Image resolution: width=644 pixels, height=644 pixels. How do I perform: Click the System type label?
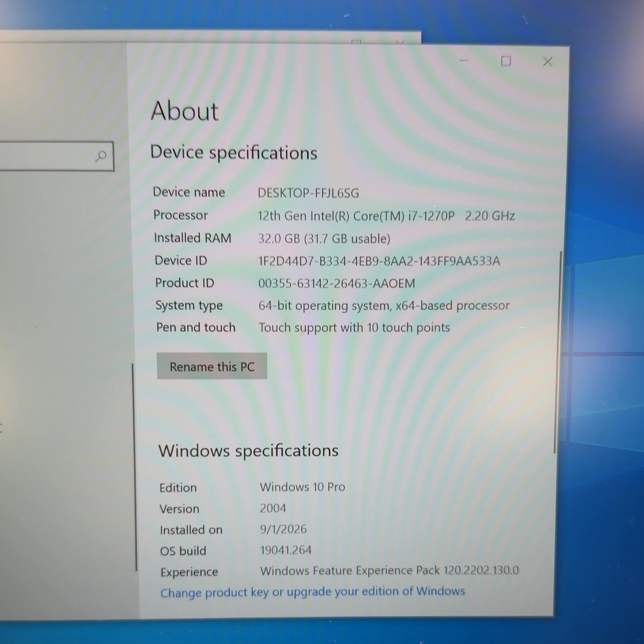[x=189, y=305]
